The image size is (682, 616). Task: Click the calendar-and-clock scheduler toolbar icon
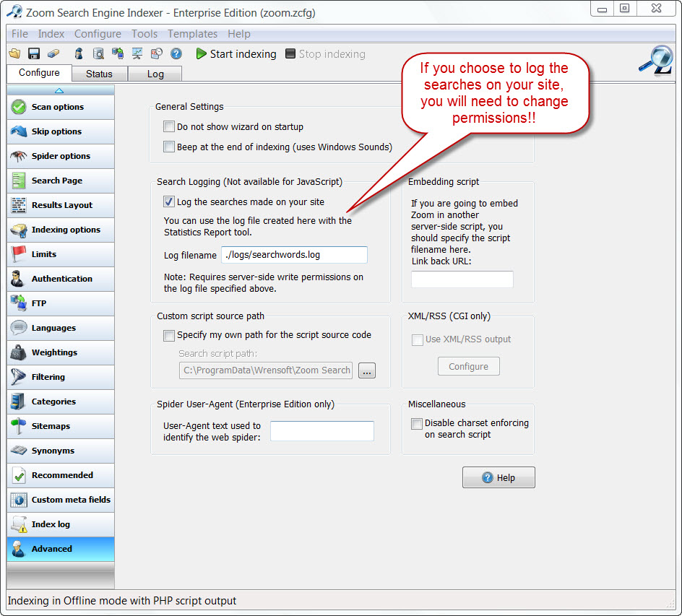[157, 53]
